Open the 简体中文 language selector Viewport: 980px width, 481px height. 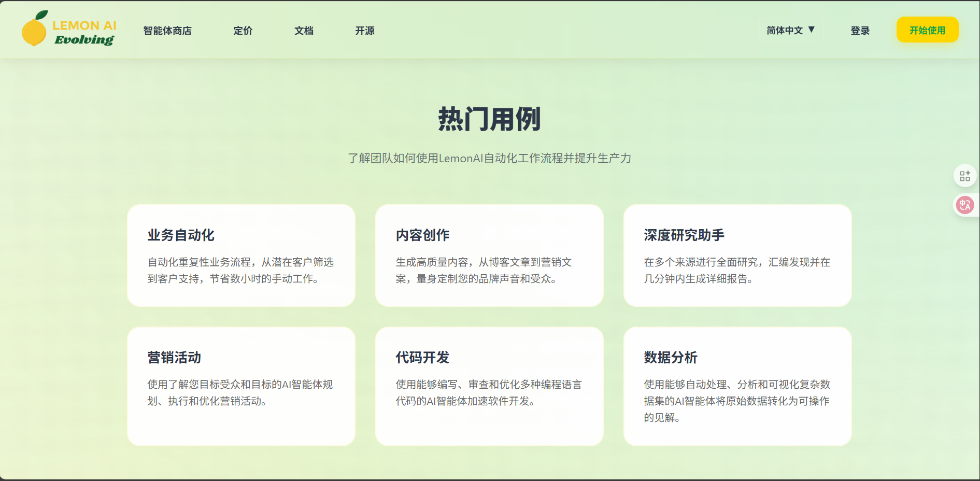[x=790, y=30]
